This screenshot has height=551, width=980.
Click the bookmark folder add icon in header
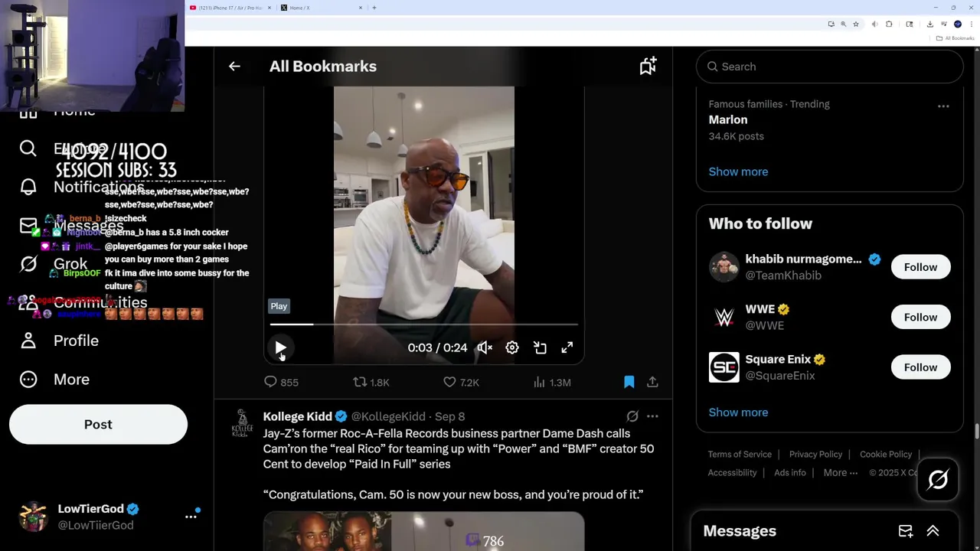point(648,67)
